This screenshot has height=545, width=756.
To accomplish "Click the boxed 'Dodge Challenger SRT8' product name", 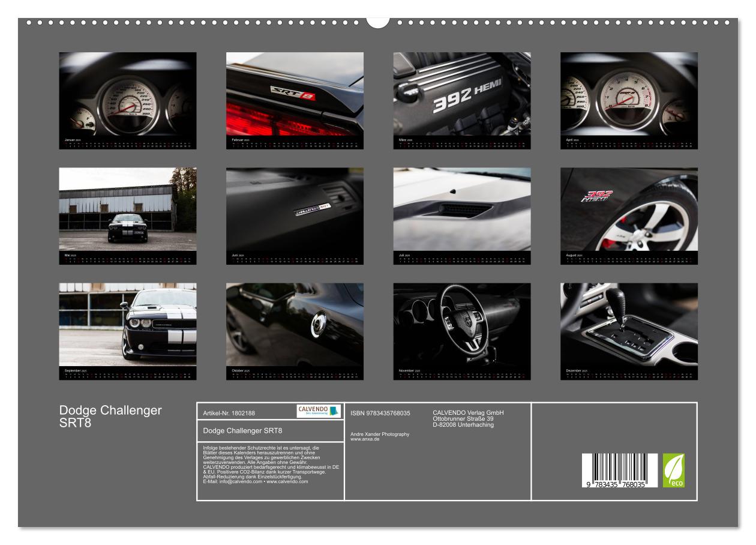I will [x=243, y=431].
